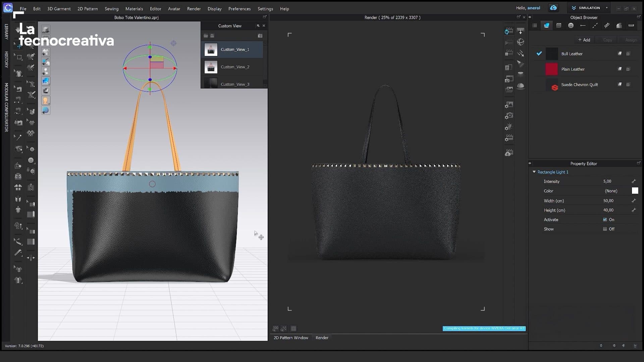Open Light Properties lightbulb gear icon
This screenshot has height=362, width=644.
click(509, 127)
